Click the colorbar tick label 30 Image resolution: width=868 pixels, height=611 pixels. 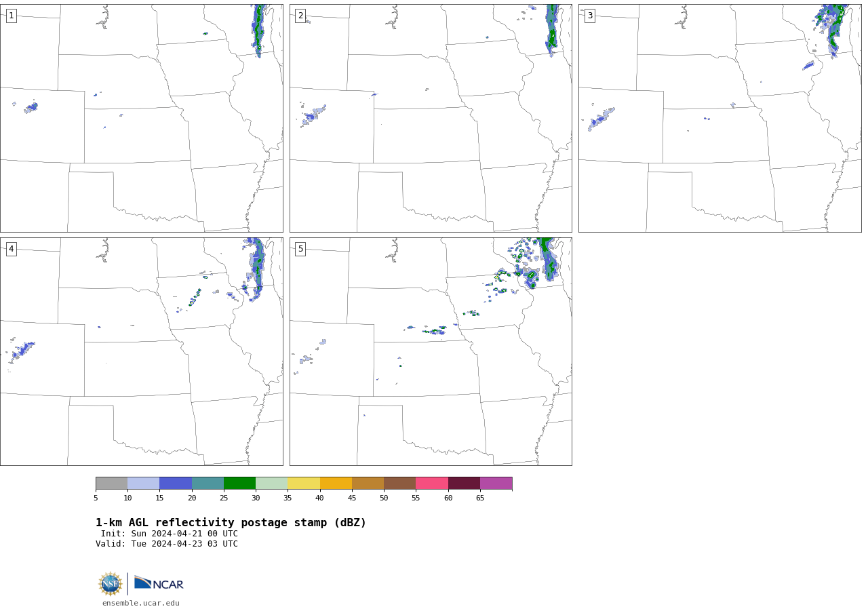pyautogui.click(x=256, y=498)
